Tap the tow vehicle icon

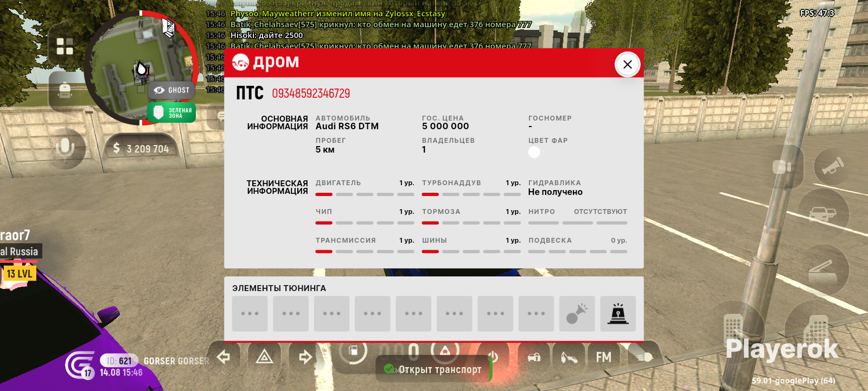pos(569,357)
